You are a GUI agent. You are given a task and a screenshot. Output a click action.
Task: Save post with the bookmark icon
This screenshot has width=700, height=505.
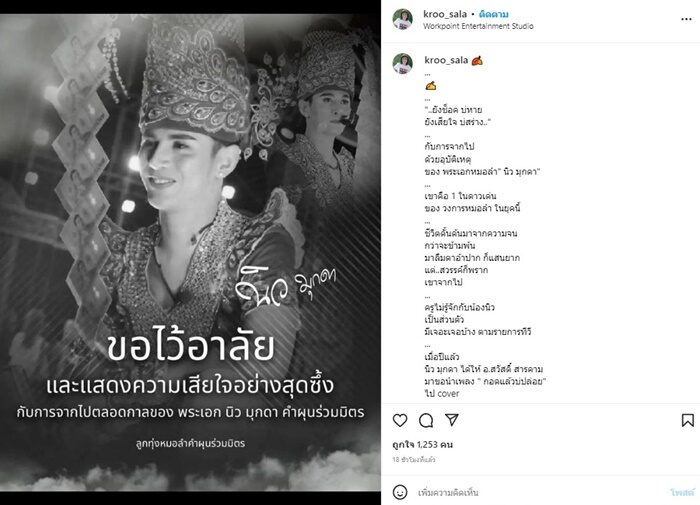pos(688,420)
